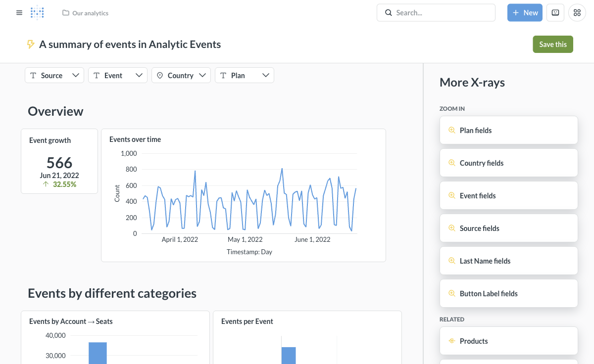Click the Save this button
The height and width of the screenshot is (364, 594).
pos(553,44)
